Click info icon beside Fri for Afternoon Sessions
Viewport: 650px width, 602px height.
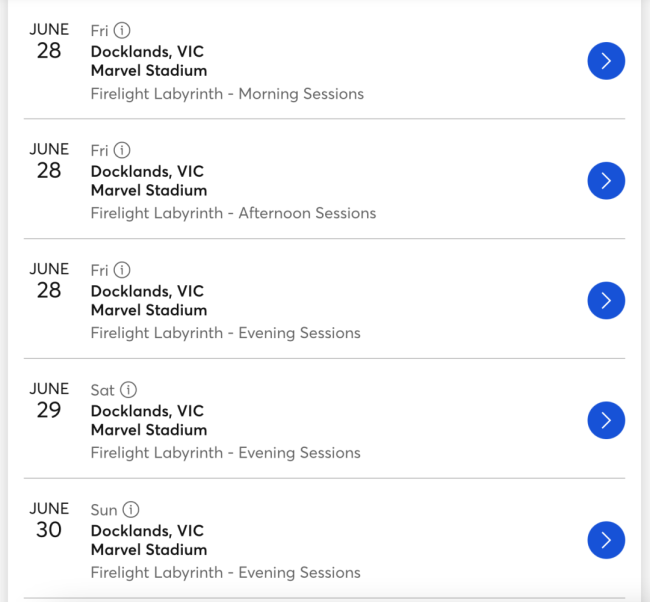tap(122, 151)
